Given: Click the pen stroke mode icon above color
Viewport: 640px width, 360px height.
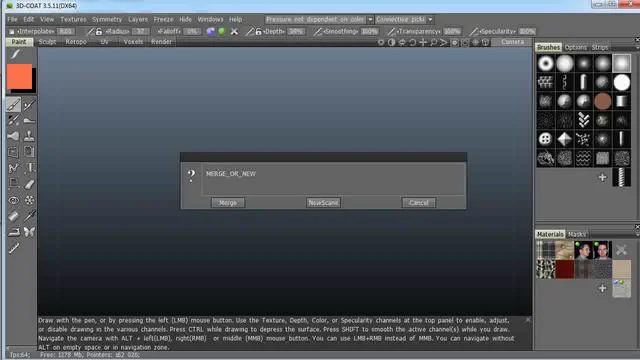Looking at the screenshot, I should pyautogui.click(x=16, y=53).
